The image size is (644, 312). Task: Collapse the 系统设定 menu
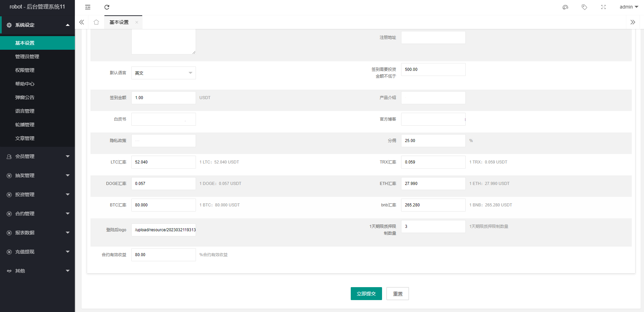pos(37,25)
